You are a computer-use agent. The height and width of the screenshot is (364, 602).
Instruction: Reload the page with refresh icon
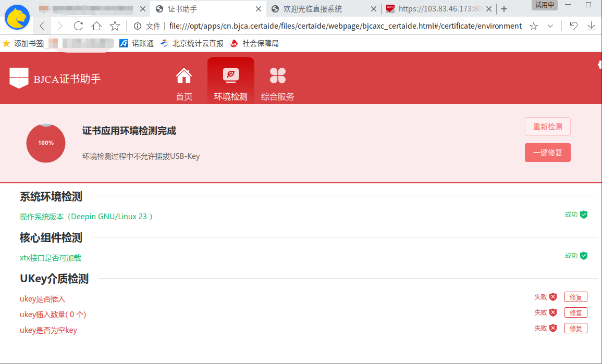(x=78, y=26)
